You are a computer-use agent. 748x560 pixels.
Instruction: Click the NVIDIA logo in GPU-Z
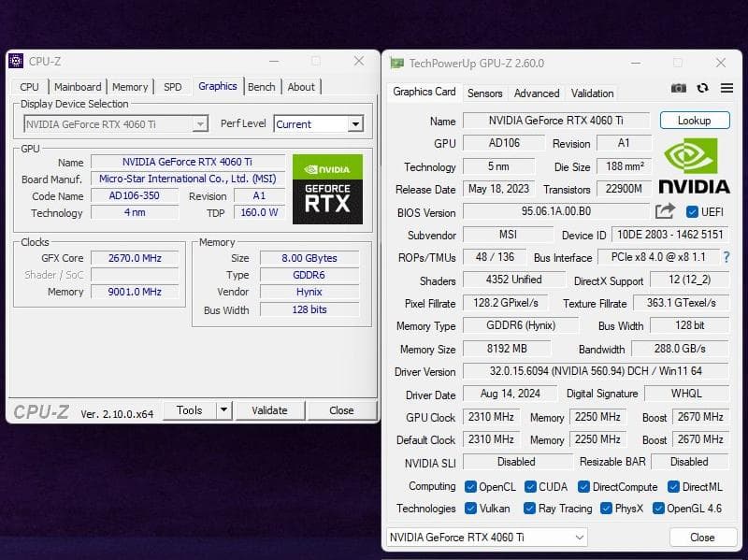[x=692, y=164]
